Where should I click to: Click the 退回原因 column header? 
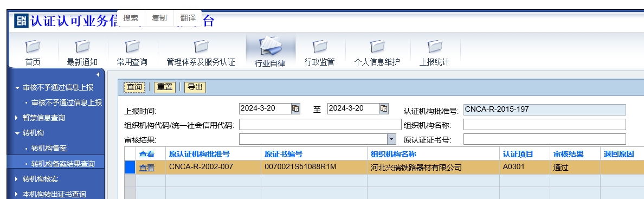click(x=622, y=154)
